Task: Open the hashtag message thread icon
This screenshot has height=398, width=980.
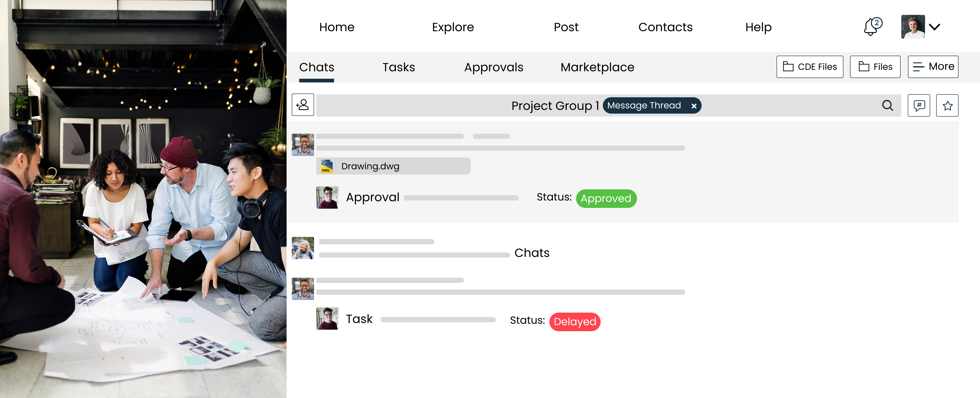Action: 918,105
